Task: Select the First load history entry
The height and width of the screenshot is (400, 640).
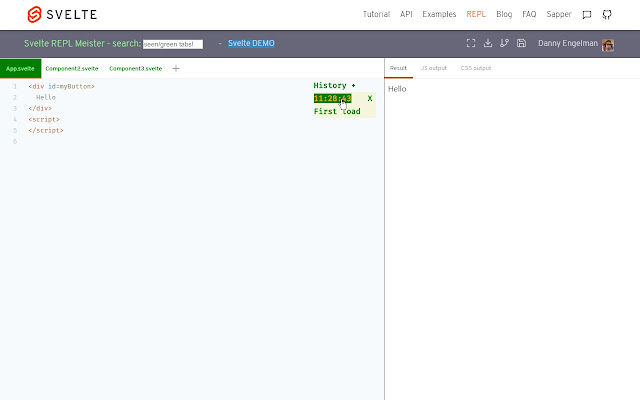Action: [337, 111]
